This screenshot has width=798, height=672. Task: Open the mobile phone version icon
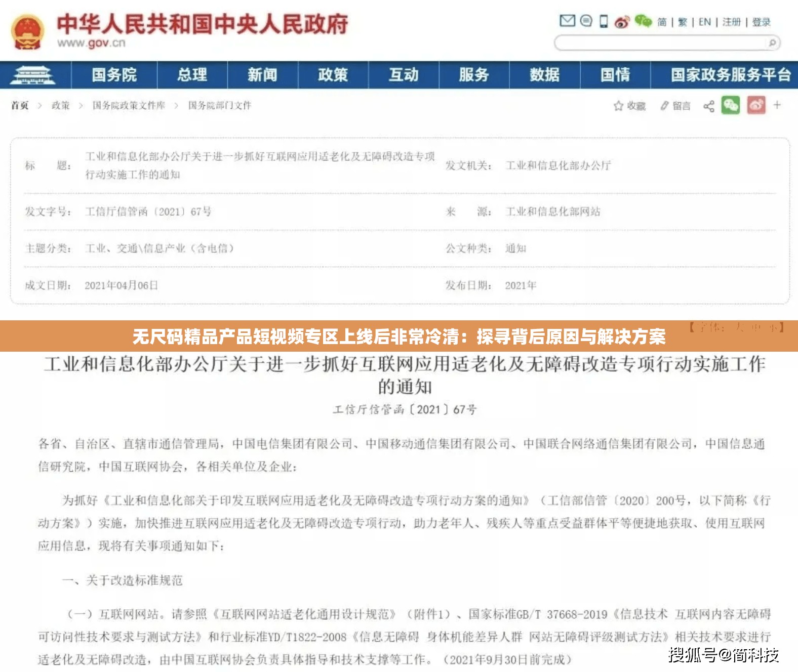[604, 21]
